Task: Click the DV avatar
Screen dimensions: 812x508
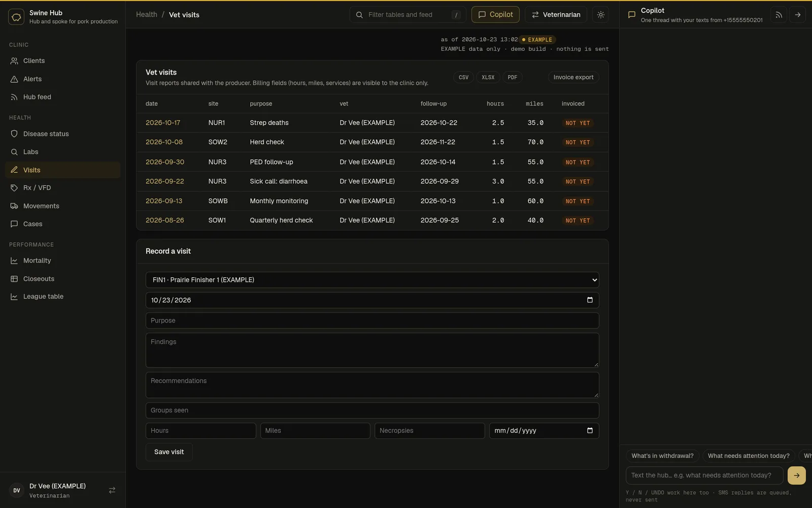Action: pyautogui.click(x=17, y=490)
